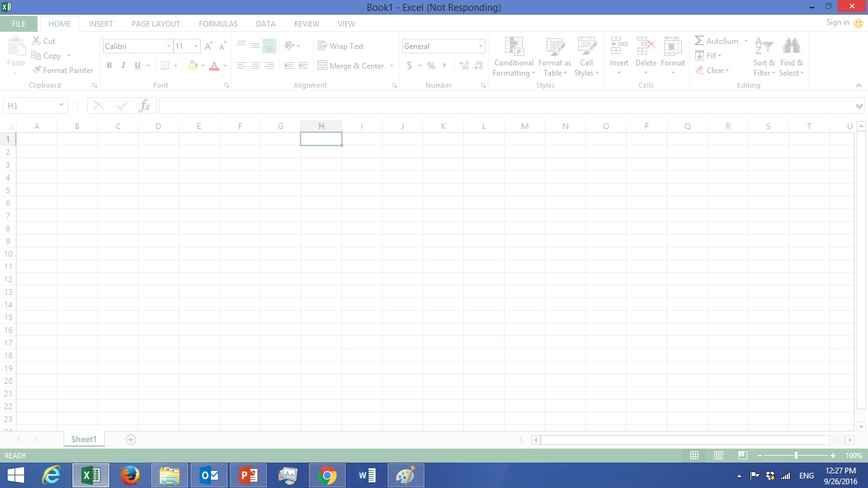Open Fill Color bucket swatch
Screen dimensions: 868x488
[193, 65]
